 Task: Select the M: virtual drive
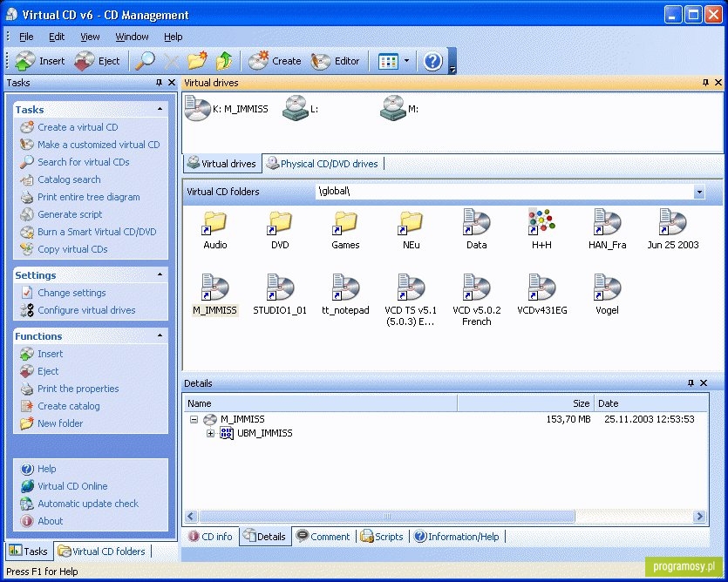pos(399,109)
